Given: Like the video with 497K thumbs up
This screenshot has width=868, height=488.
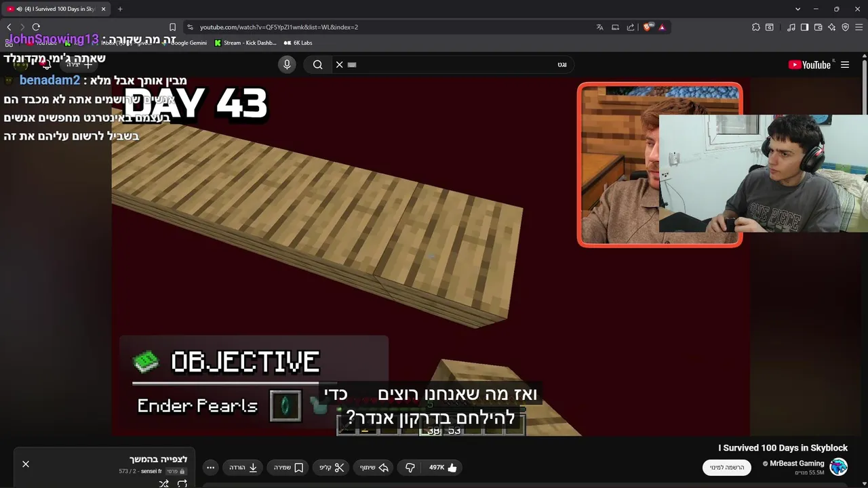Looking at the screenshot, I should click(x=442, y=468).
